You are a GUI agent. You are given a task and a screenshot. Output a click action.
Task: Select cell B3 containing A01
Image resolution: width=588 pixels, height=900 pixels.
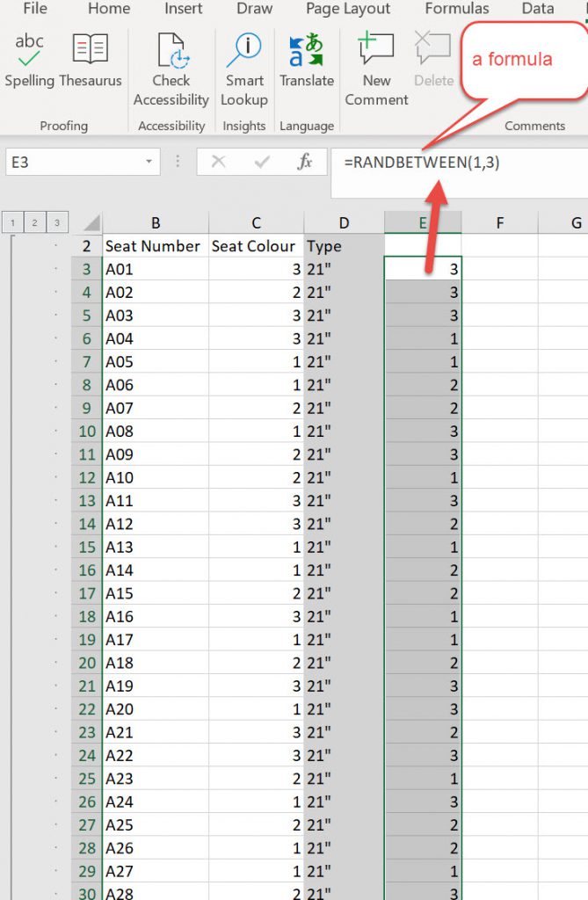click(155, 269)
